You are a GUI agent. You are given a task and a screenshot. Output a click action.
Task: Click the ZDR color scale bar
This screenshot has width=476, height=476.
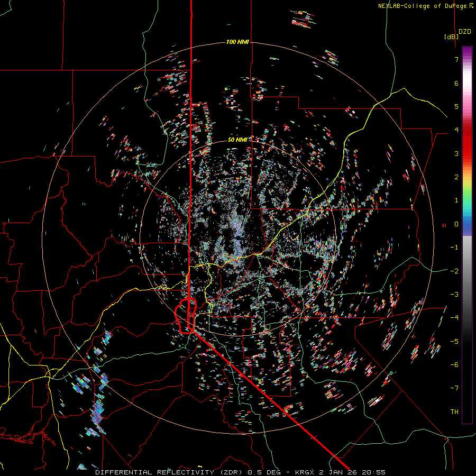tap(467, 235)
